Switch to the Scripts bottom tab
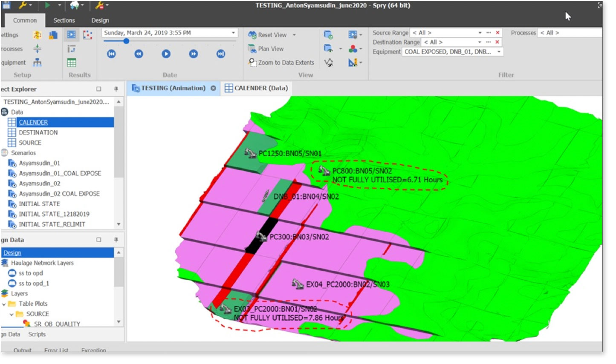616x364 pixels. (x=37, y=334)
